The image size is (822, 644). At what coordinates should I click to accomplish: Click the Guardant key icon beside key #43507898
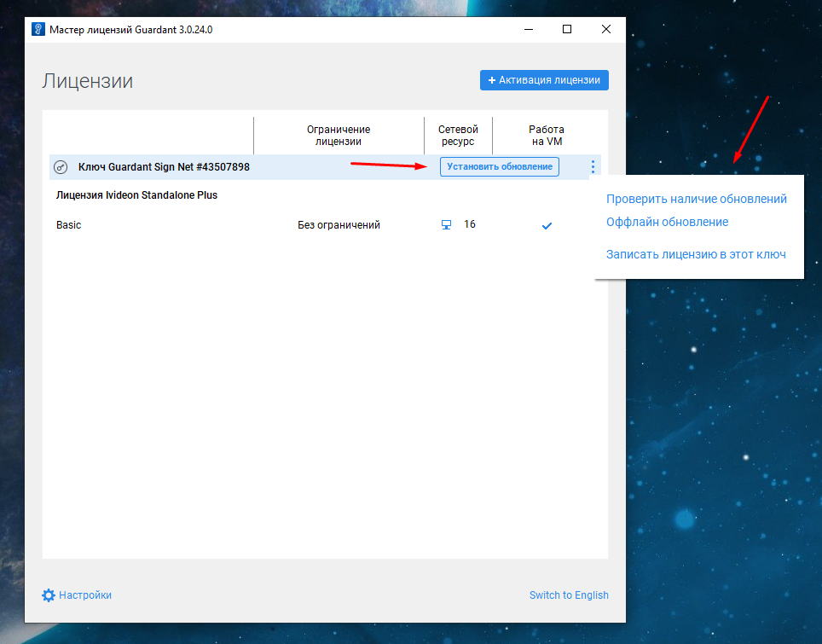coord(61,167)
